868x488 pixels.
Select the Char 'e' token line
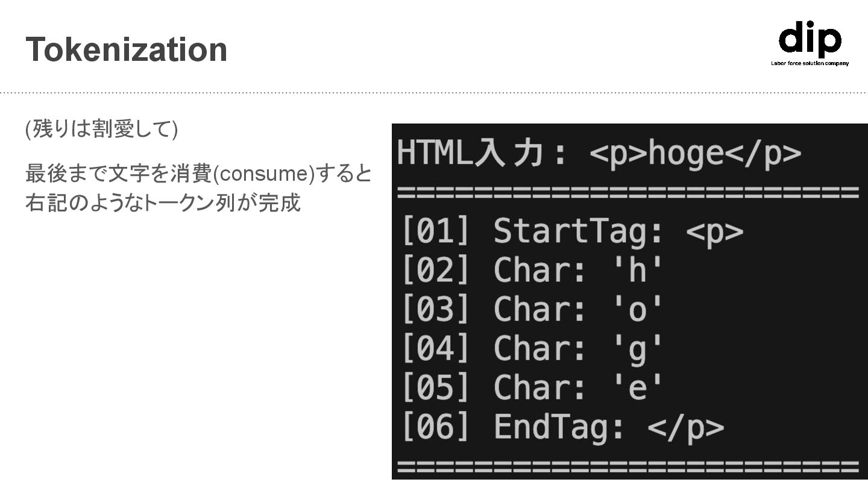tap(532, 387)
